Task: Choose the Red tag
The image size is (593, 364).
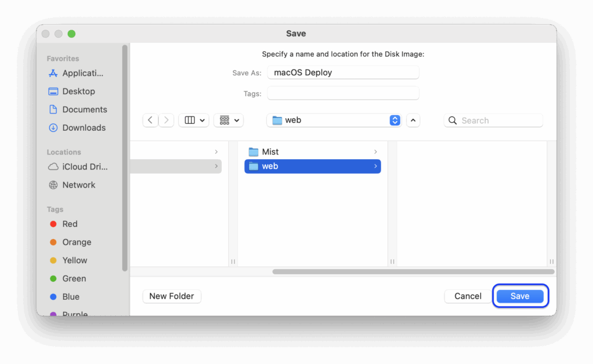Action: (x=64, y=224)
